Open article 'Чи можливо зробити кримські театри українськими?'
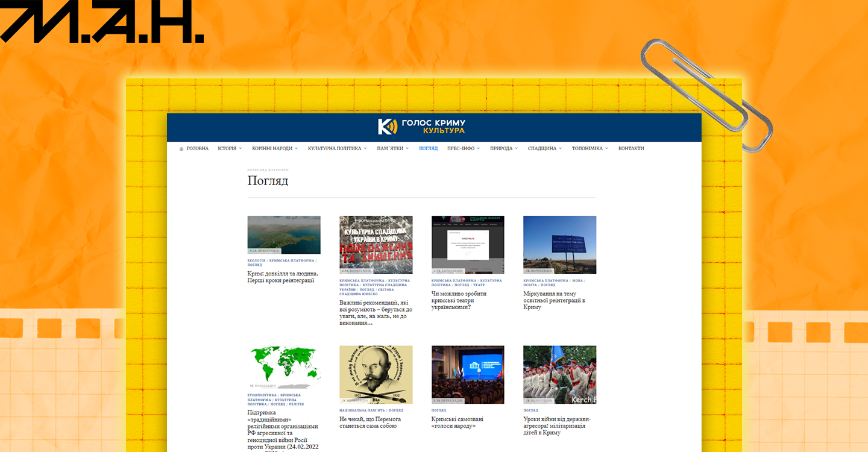 459,300
